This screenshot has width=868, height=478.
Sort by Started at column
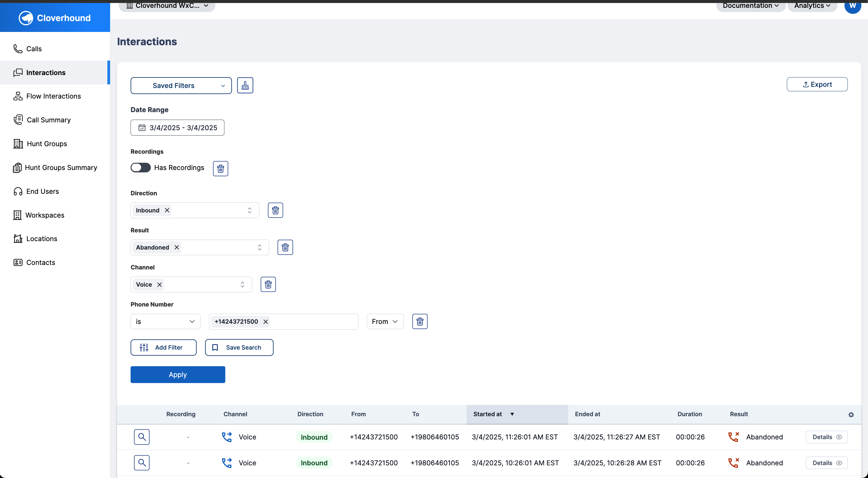point(517,414)
